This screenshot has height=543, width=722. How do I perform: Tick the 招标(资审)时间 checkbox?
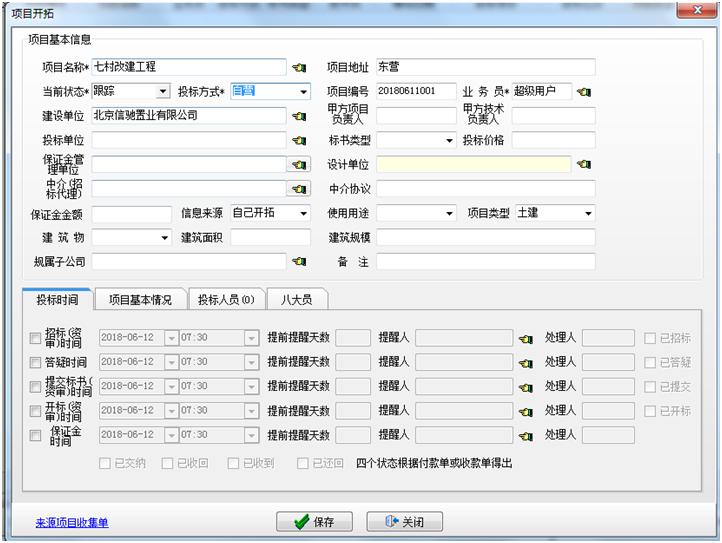pos(36,339)
